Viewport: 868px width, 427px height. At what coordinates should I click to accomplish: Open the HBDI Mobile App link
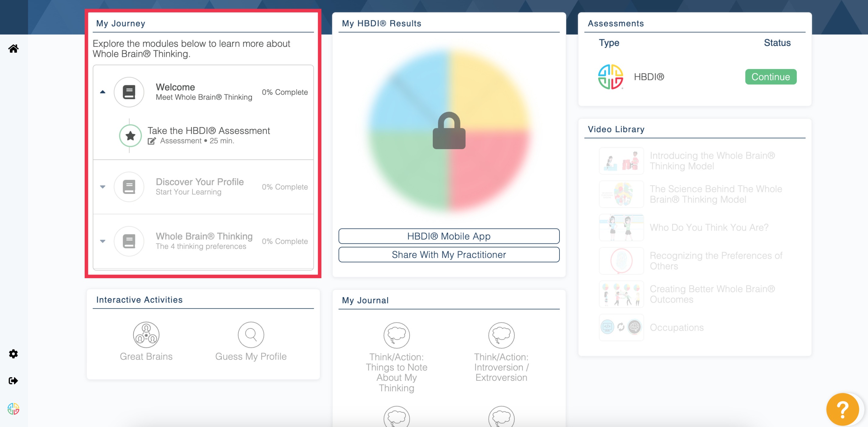pos(449,236)
